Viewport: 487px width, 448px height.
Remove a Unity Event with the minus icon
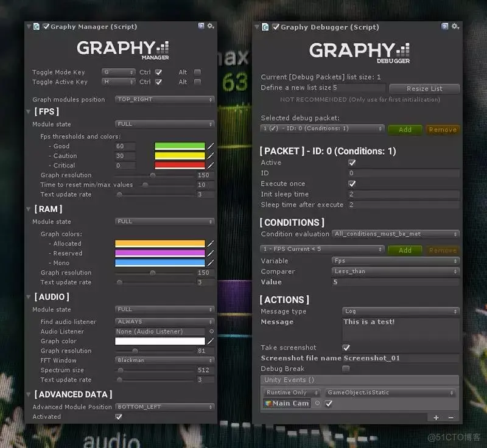[451, 418]
